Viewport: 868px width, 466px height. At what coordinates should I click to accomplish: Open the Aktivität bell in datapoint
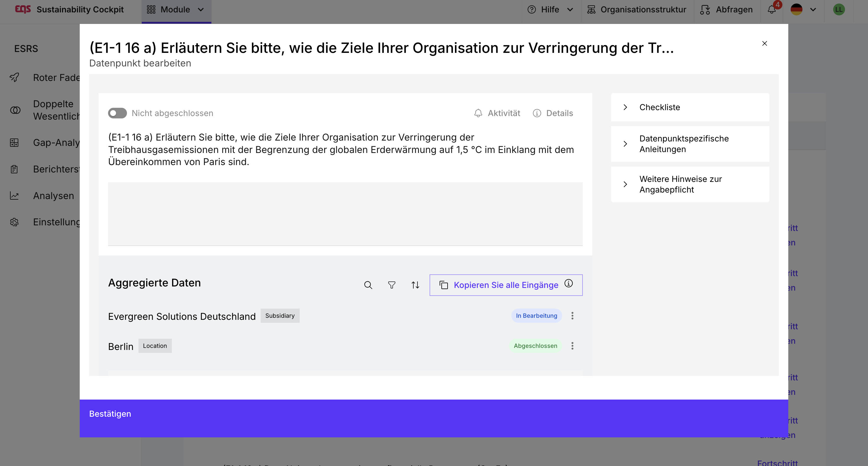[497, 113]
